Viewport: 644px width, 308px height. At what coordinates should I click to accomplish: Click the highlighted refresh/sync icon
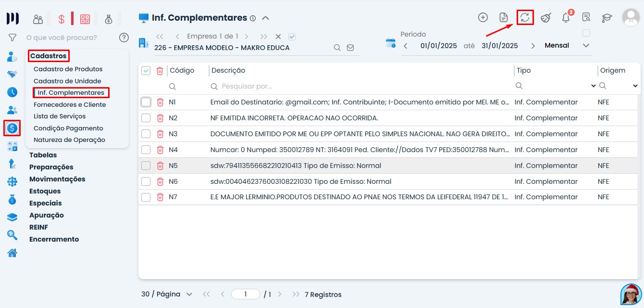click(x=525, y=17)
